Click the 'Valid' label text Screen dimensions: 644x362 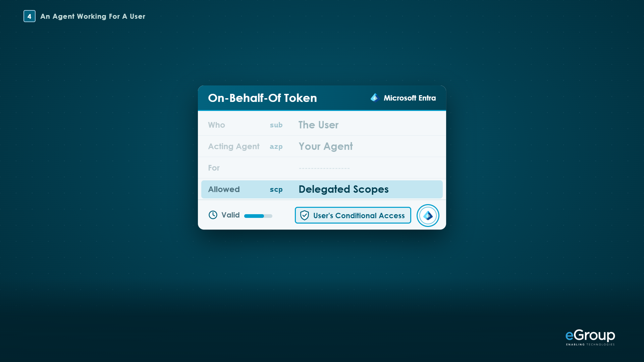click(x=230, y=215)
